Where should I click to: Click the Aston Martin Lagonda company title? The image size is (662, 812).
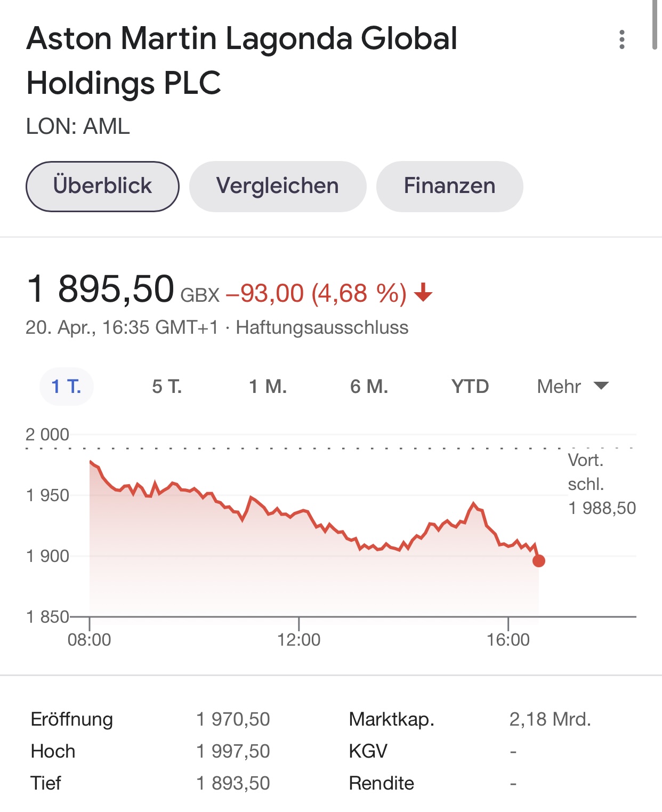pos(241,60)
